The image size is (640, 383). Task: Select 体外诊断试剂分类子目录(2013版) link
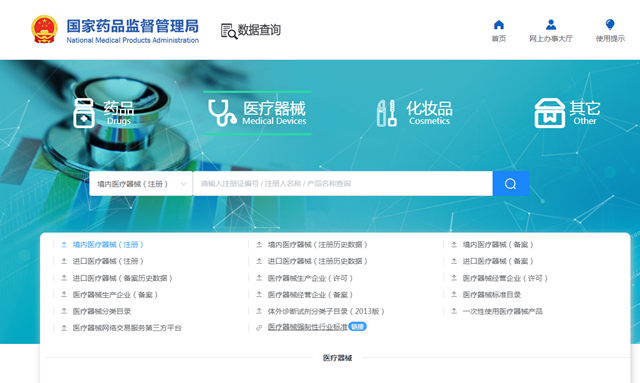point(326,311)
